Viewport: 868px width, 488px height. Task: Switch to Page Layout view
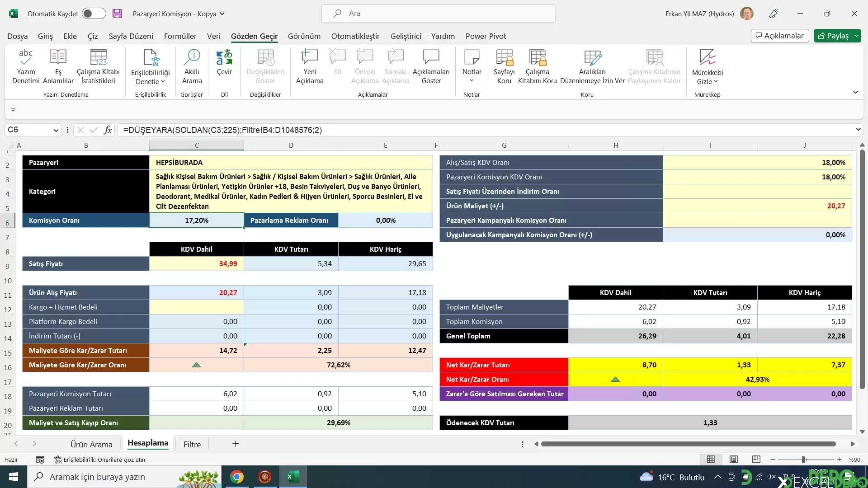(733, 460)
